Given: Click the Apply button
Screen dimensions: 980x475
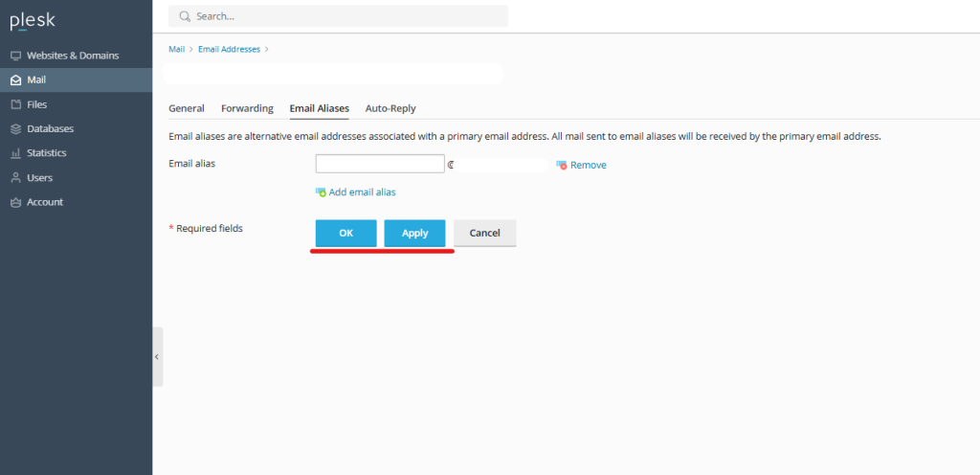Looking at the screenshot, I should click(415, 233).
